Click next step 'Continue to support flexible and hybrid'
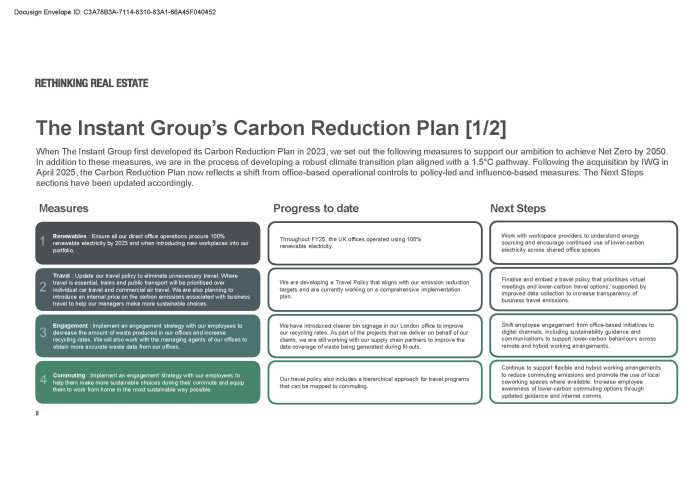The image size is (700, 495). click(583, 382)
